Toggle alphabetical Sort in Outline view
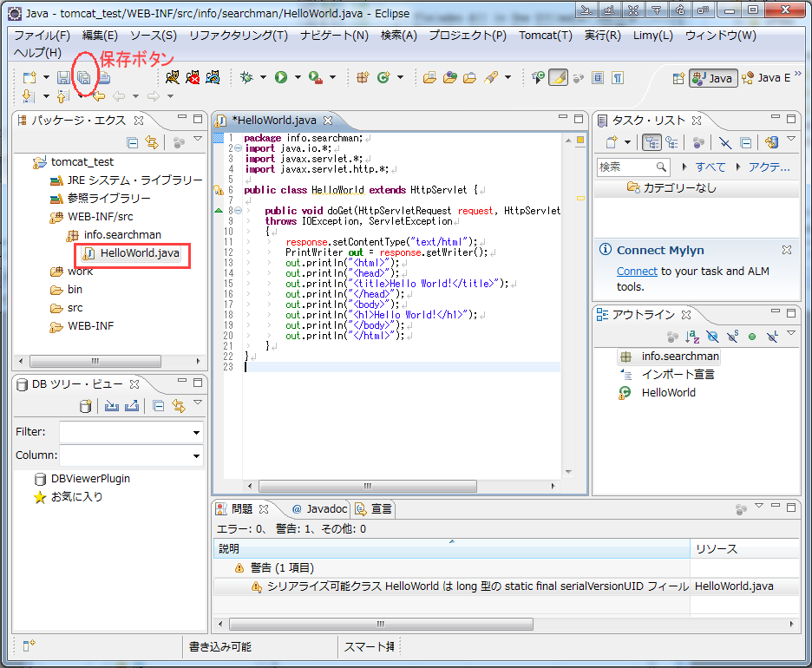 pos(692,337)
